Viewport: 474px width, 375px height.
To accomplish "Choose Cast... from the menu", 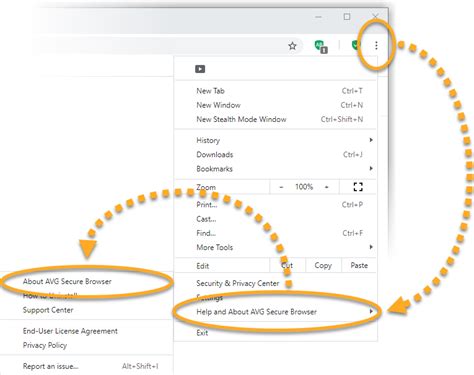I will (x=276, y=219).
